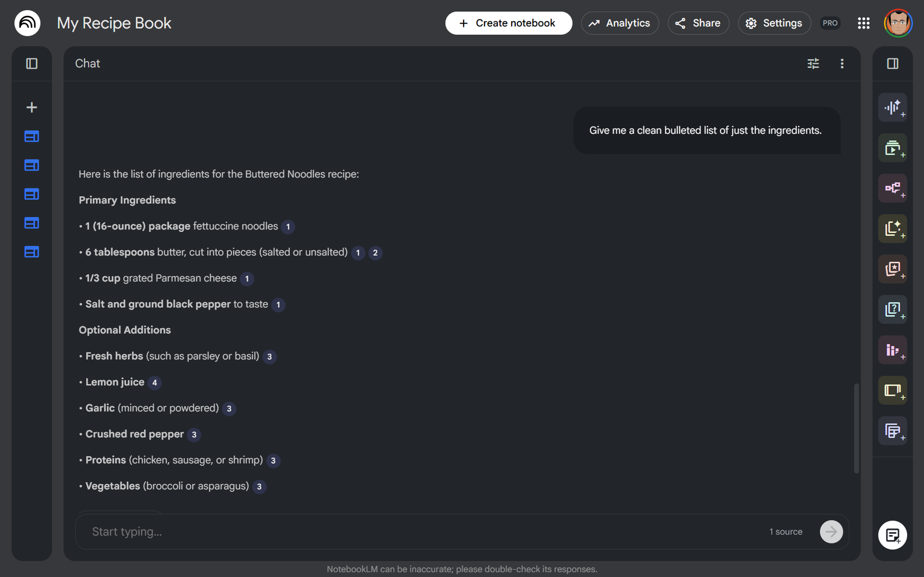This screenshot has width=924, height=577.
Task: Click the intro line about Buttered Noodles recipe
Action: coord(218,174)
